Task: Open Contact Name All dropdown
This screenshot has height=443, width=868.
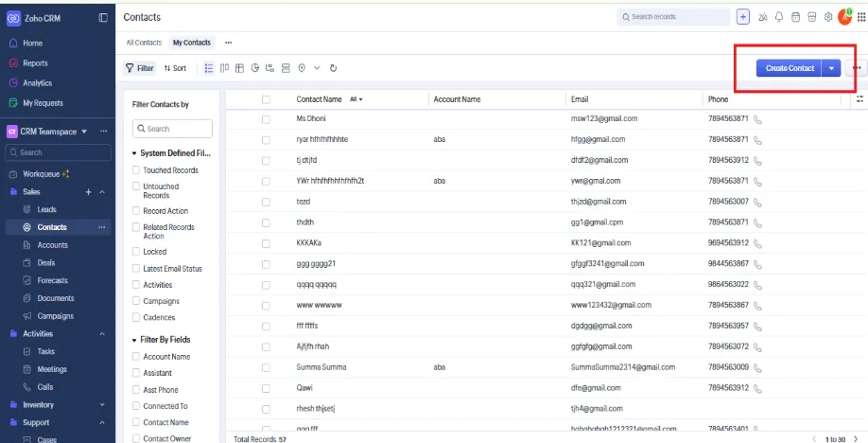Action: click(356, 99)
